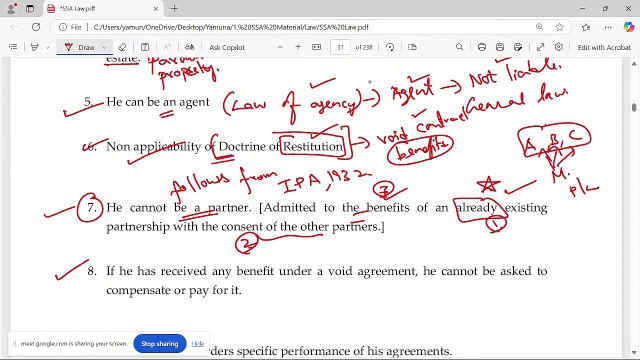The width and height of the screenshot is (640, 360).
Task: Select the Highlight tool
Action: click(35, 47)
